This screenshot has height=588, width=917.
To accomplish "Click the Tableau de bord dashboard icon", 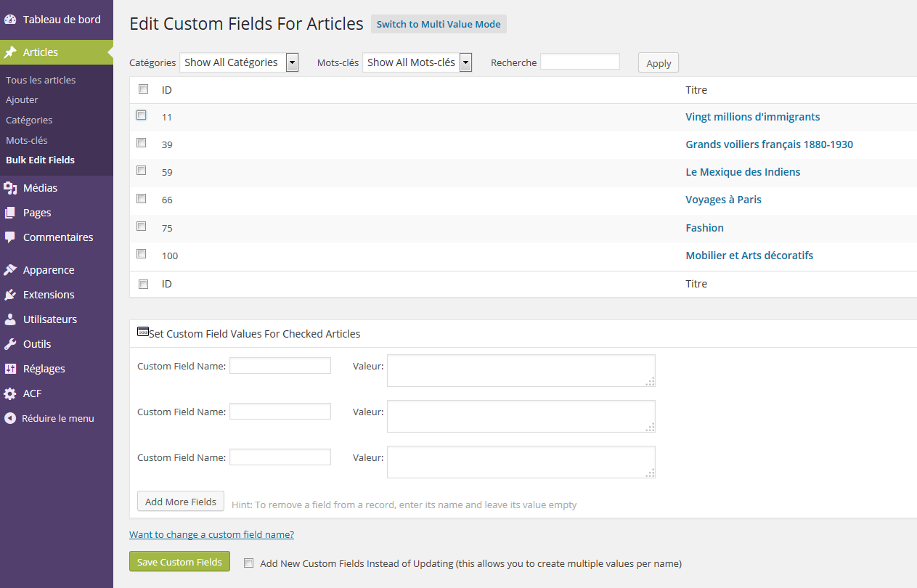I will (10, 20).
